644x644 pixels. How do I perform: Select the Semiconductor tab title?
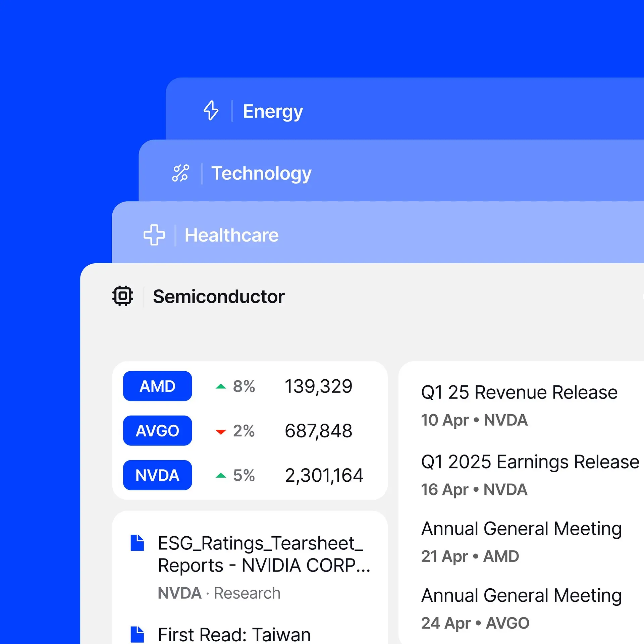pyautogui.click(x=219, y=297)
